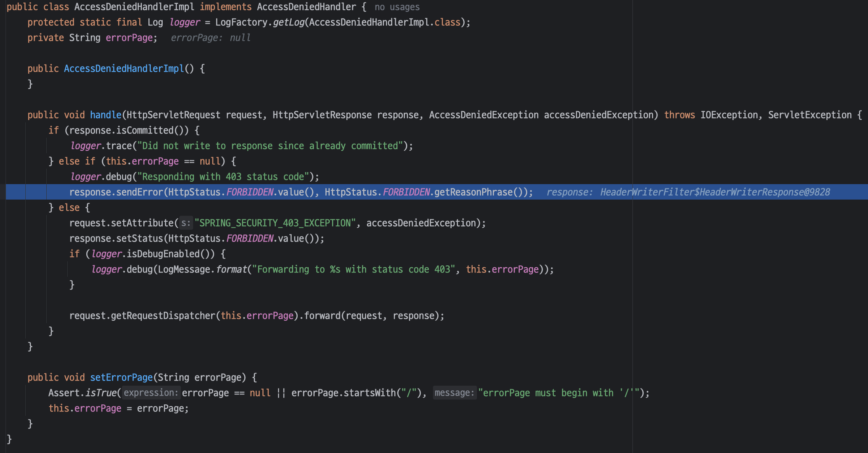Image resolution: width=868 pixels, height=453 pixels.
Task: Click the "SPRING_SECURITY_403_EXCEPTION" string literal
Action: click(x=275, y=223)
